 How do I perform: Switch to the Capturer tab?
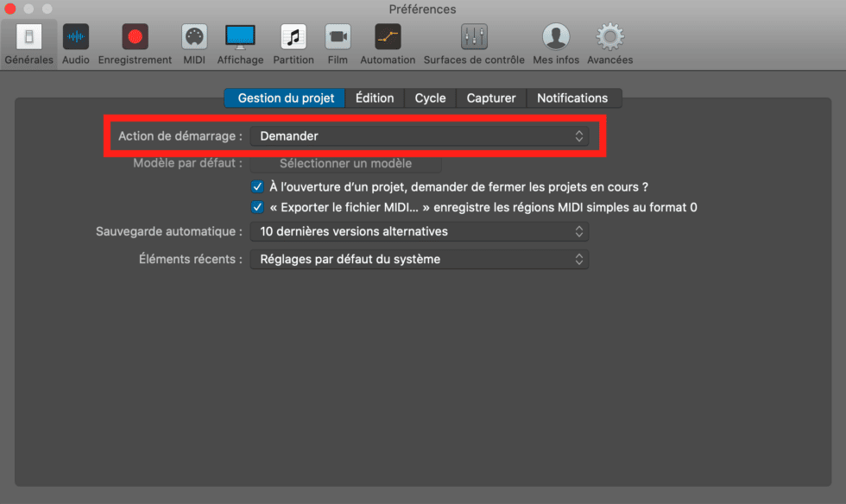491,98
